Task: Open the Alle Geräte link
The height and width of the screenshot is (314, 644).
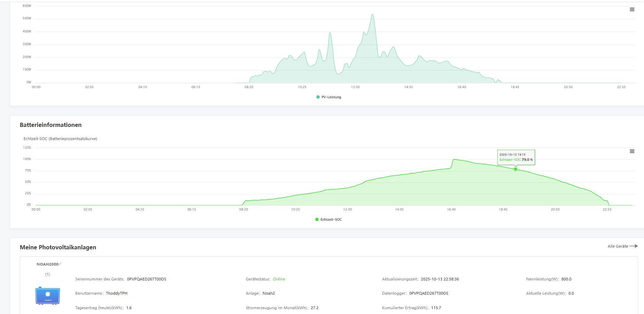Action: pyautogui.click(x=617, y=246)
